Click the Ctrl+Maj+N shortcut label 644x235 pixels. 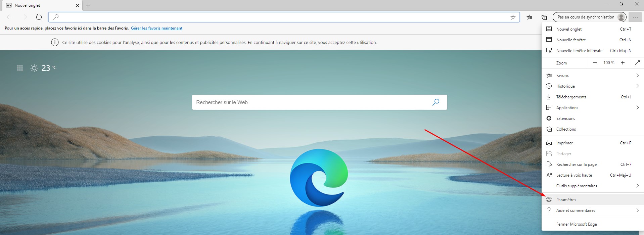(620, 51)
